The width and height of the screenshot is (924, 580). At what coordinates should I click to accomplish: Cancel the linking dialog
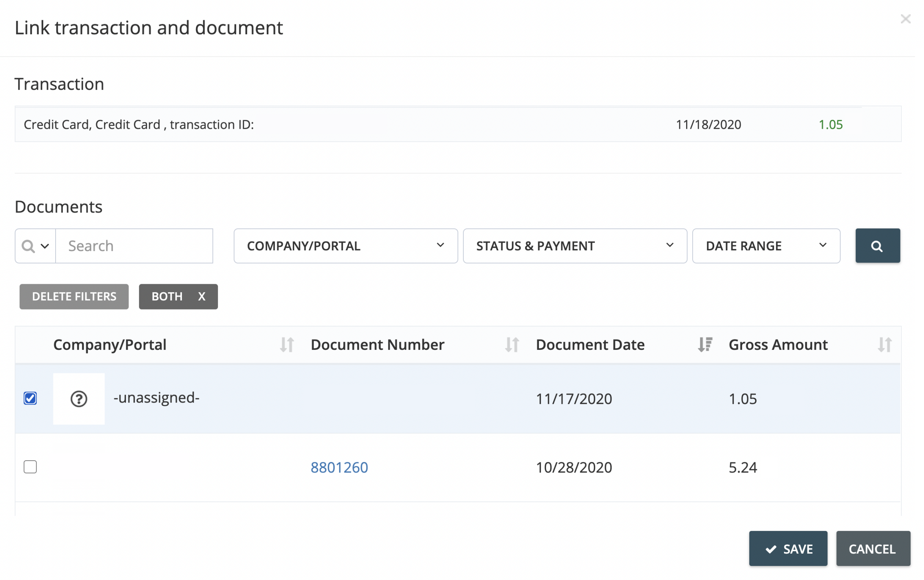[x=873, y=549]
